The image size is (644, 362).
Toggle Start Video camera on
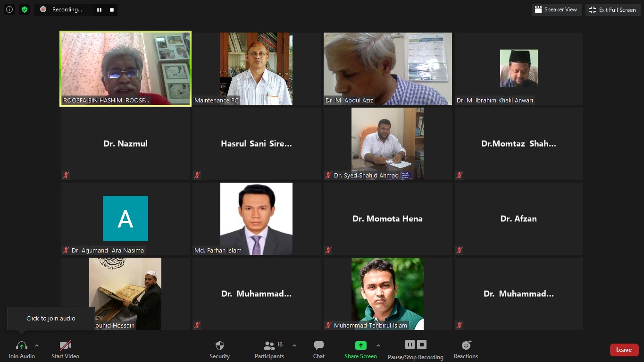tap(65, 345)
